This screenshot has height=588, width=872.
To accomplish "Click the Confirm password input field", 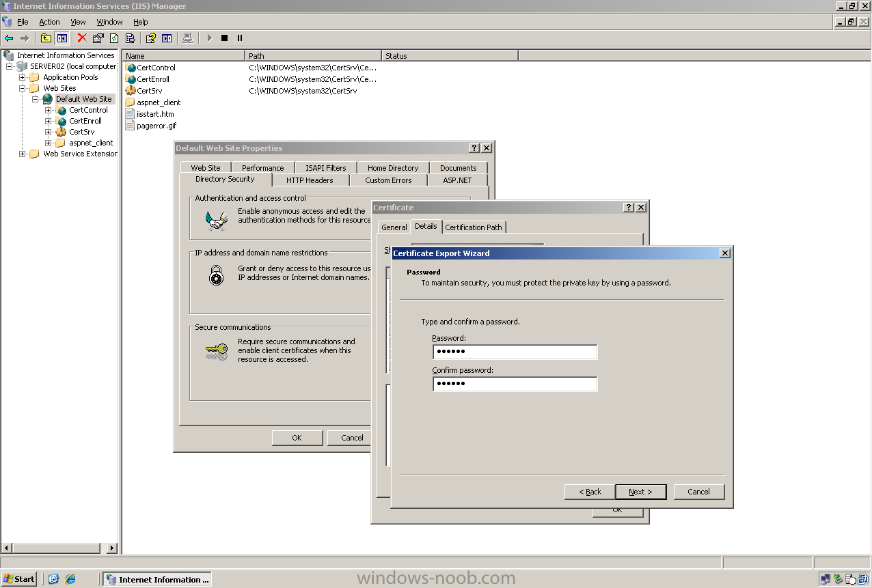I will [515, 384].
